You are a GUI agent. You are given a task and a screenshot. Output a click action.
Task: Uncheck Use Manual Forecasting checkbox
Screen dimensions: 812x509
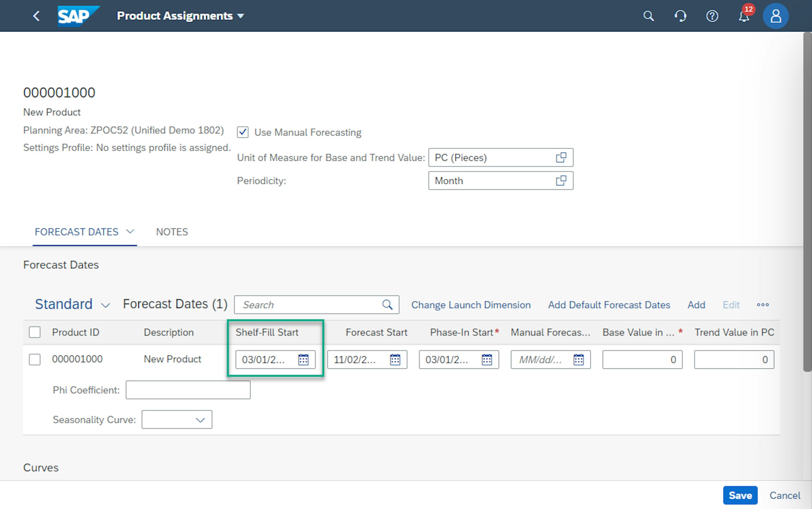coord(242,132)
